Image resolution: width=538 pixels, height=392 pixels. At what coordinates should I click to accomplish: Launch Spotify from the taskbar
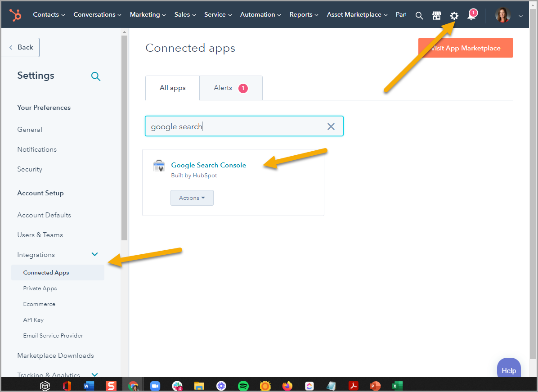(x=243, y=386)
